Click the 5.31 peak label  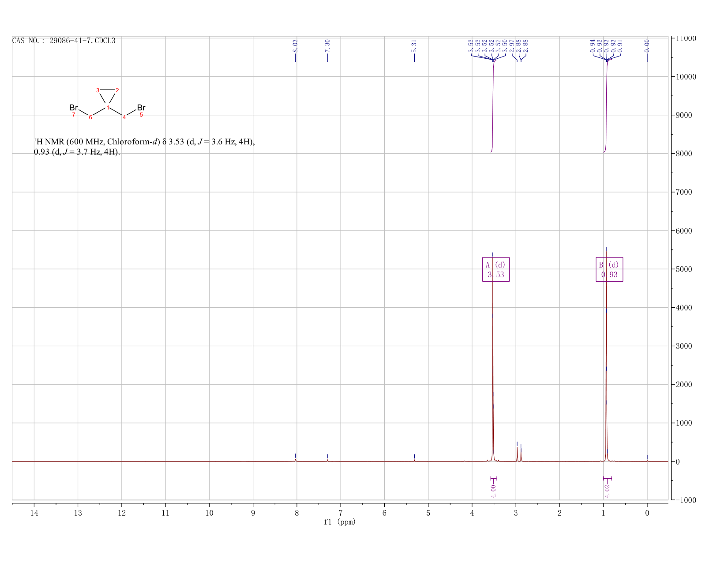coord(414,45)
